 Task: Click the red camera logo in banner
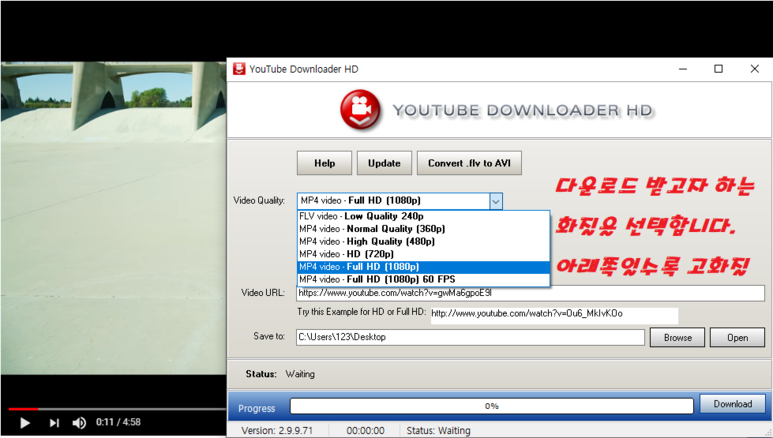[x=360, y=110]
